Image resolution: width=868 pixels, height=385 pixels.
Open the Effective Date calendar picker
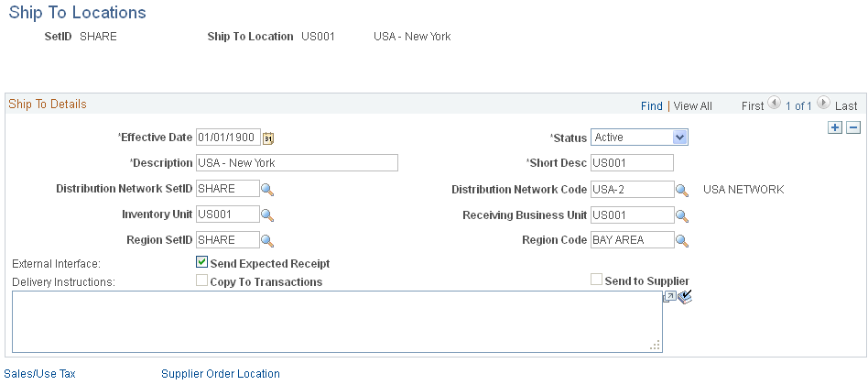click(x=268, y=138)
